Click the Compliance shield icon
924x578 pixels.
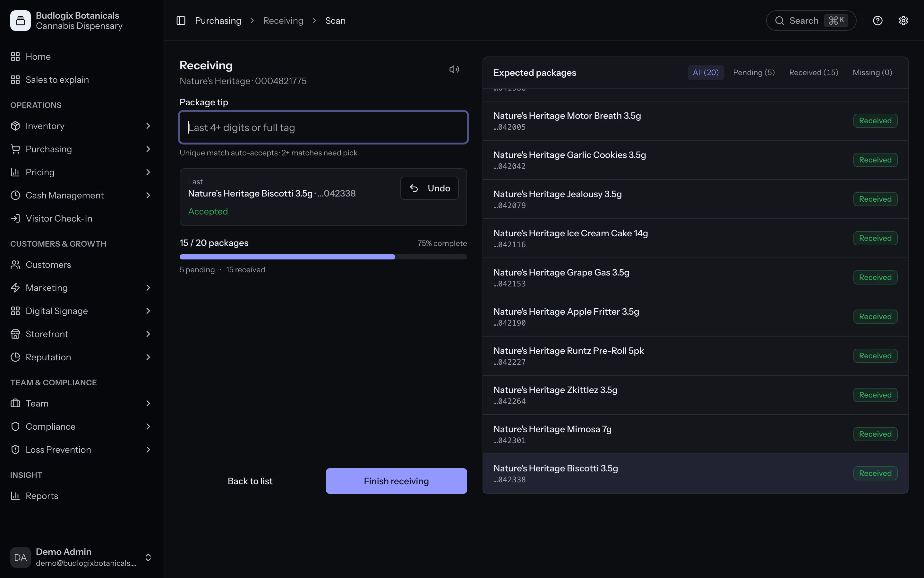coord(15,427)
